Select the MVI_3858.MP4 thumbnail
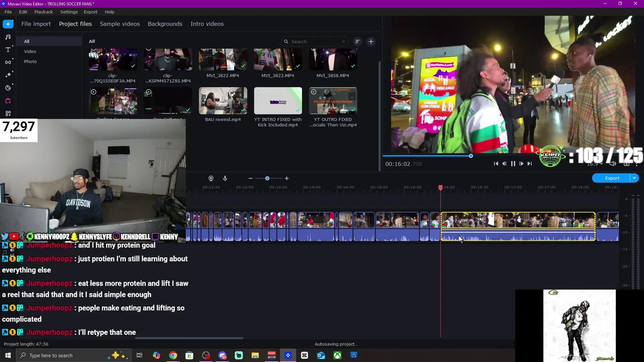 333,59
